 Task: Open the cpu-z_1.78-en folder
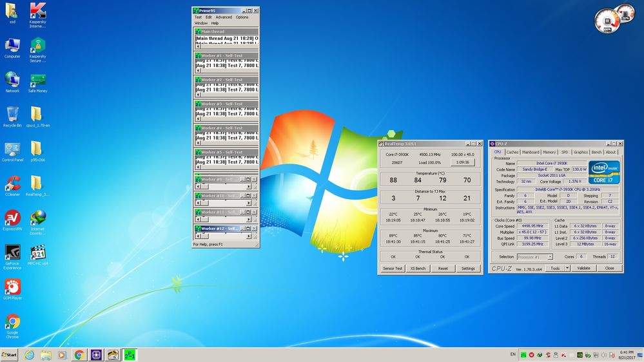pyautogui.click(x=37, y=117)
